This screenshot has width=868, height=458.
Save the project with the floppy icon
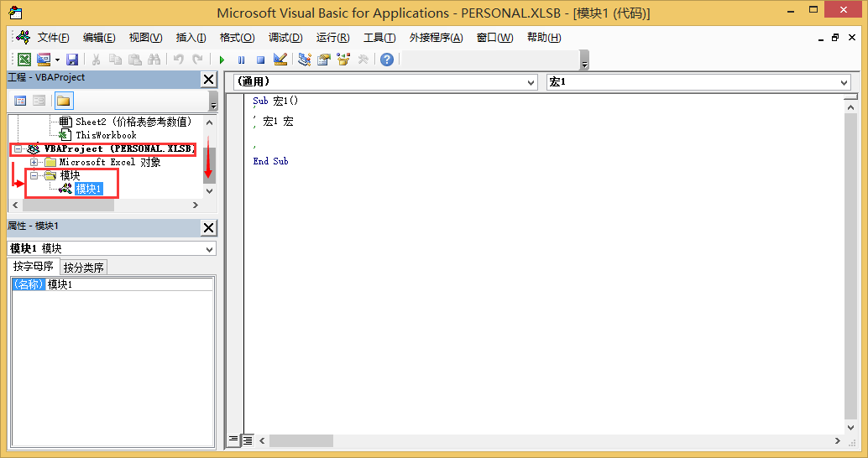coord(72,60)
